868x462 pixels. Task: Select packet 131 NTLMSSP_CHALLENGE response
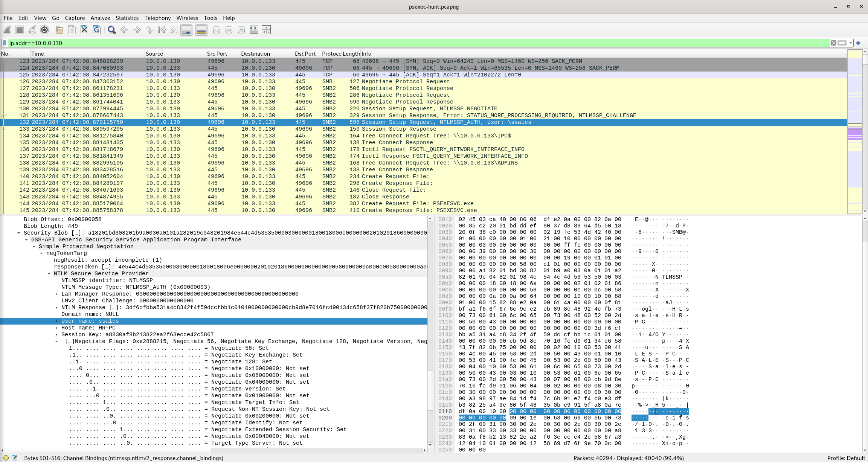424,115
